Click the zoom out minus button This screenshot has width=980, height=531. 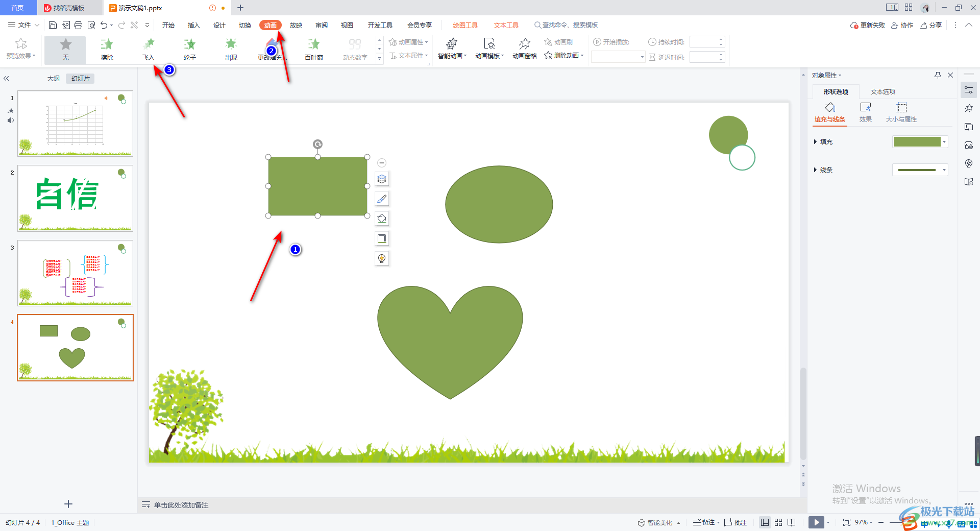point(881,522)
